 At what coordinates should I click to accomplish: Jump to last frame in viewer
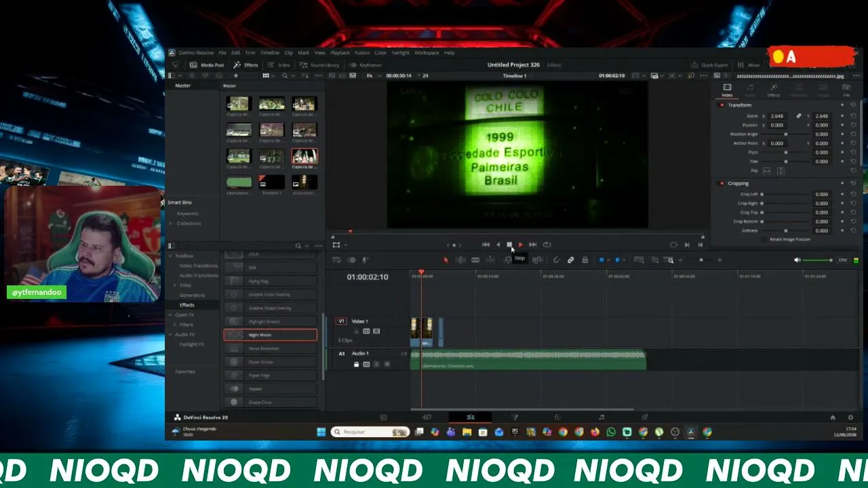533,245
